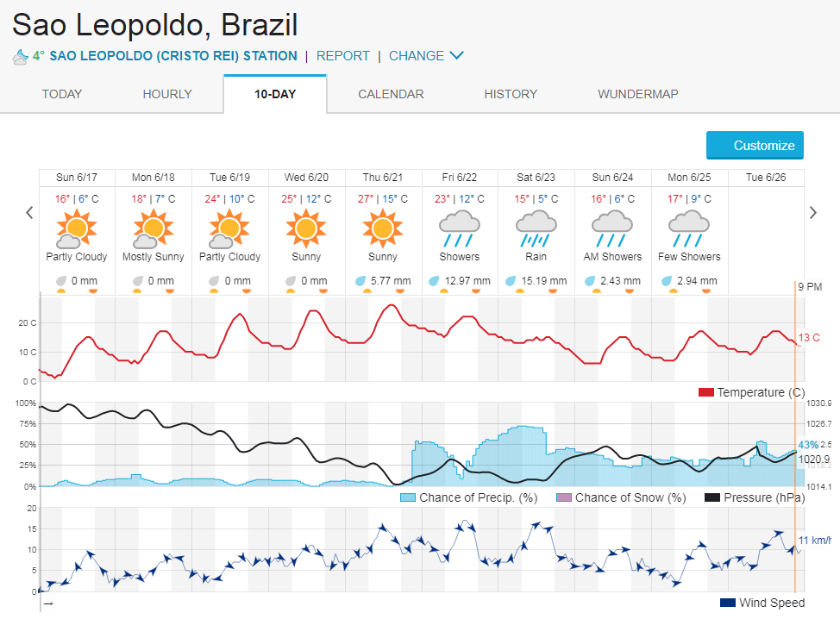
Task: Open the REPORT link
Action: click(x=342, y=55)
